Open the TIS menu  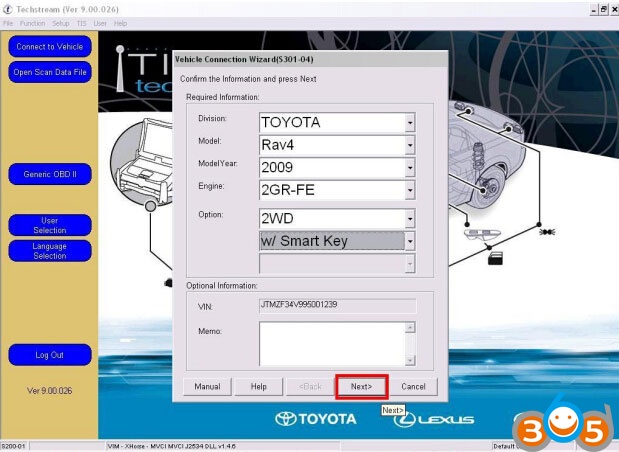[x=81, y=23]
